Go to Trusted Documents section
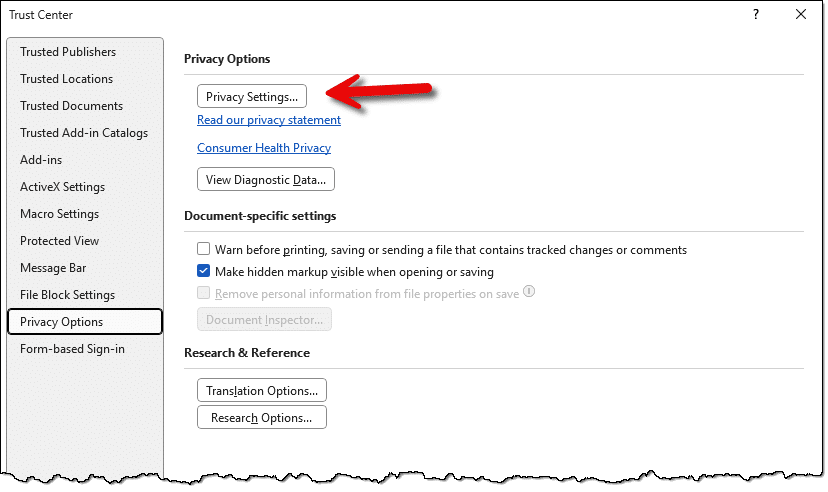This screenshot has width=828, height=492. (71, 106)
